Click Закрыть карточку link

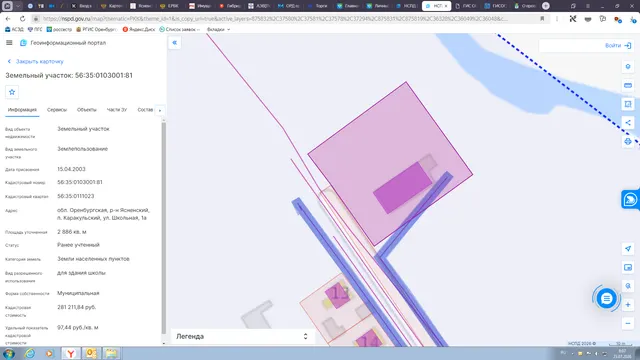click(x=36, y=61)
